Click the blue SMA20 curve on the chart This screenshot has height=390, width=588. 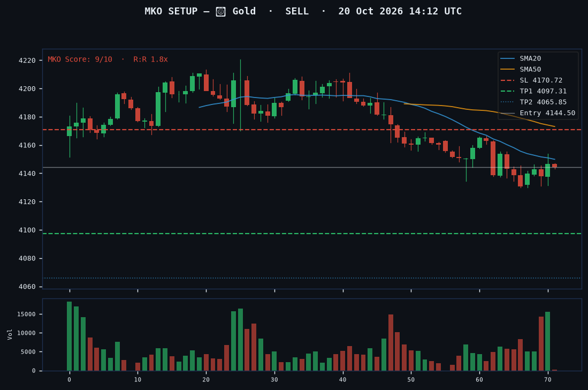pos(377,99)
